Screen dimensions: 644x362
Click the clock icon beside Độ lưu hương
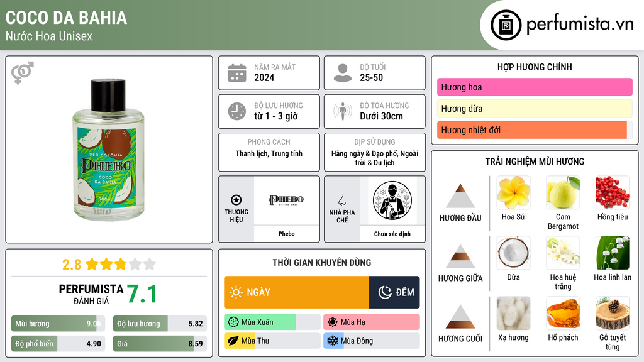(x=237, y=111)
